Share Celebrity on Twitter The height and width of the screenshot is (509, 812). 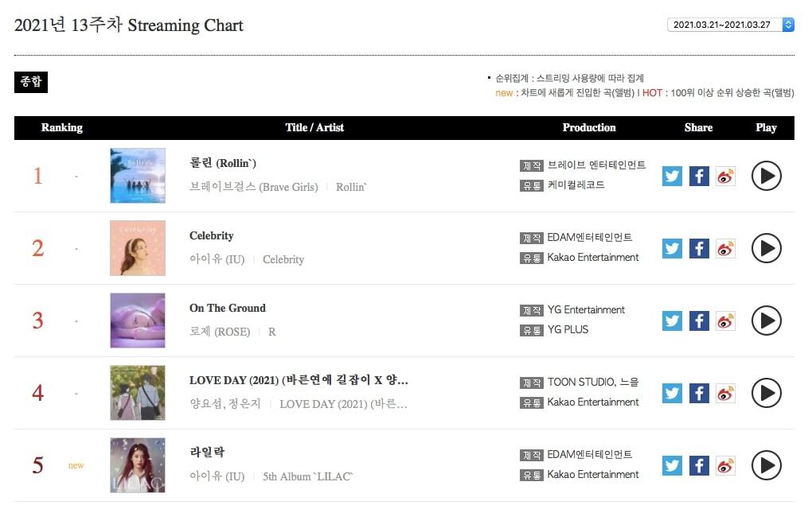[x=672, y=248]
